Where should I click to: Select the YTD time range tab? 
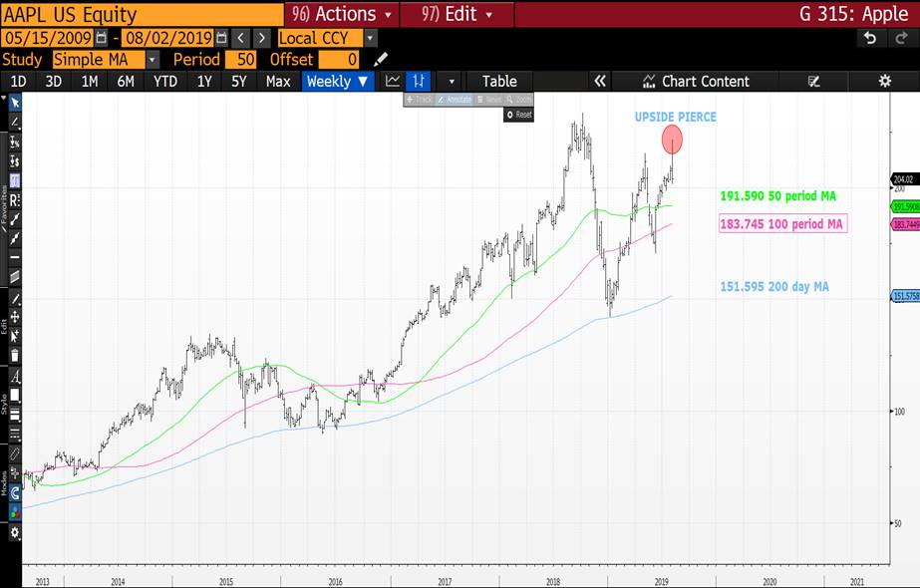(164, 81)
